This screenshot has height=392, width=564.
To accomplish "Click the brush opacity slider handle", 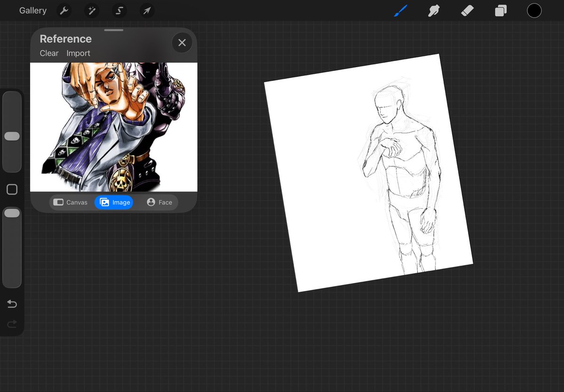I will 12,213.
